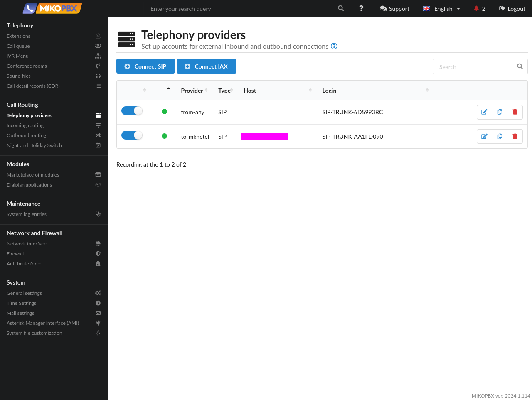Click the MikoPBX logo
This screenshot has height=400, width=532.
[52, 8]
